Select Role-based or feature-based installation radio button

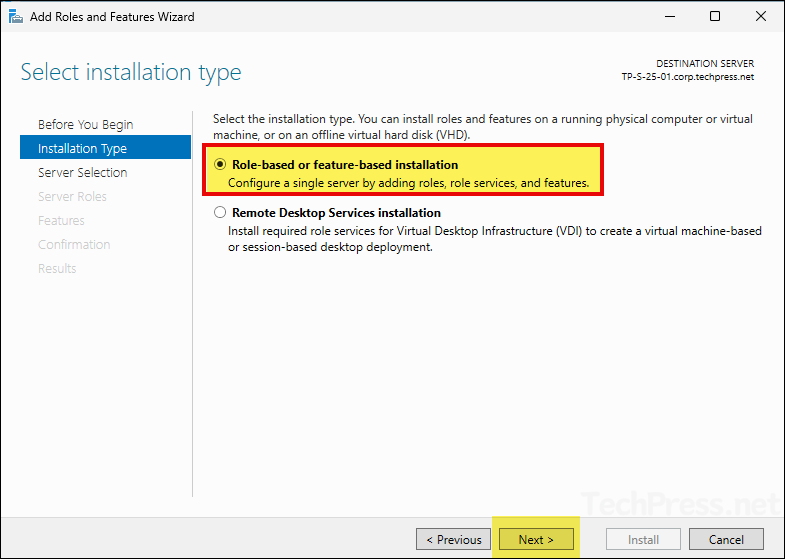220,165
